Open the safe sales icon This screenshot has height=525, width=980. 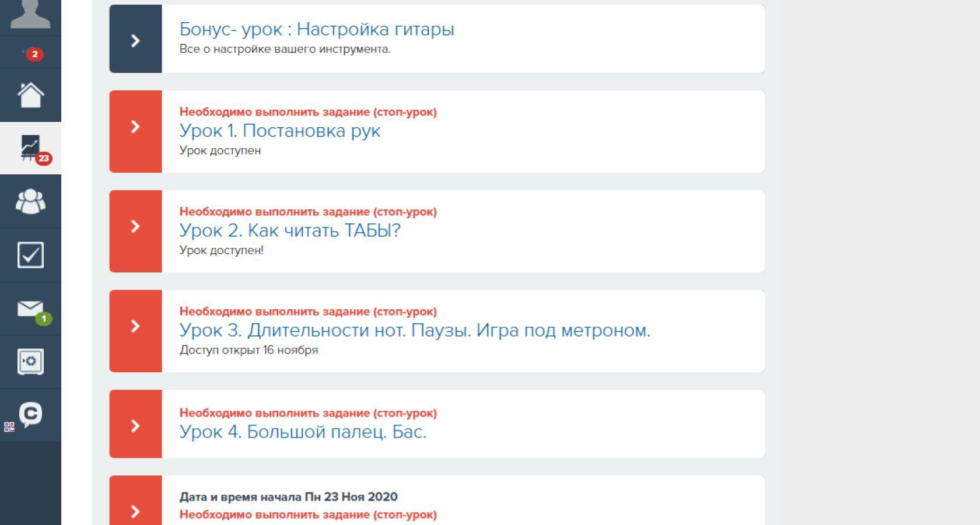[30, 362]
